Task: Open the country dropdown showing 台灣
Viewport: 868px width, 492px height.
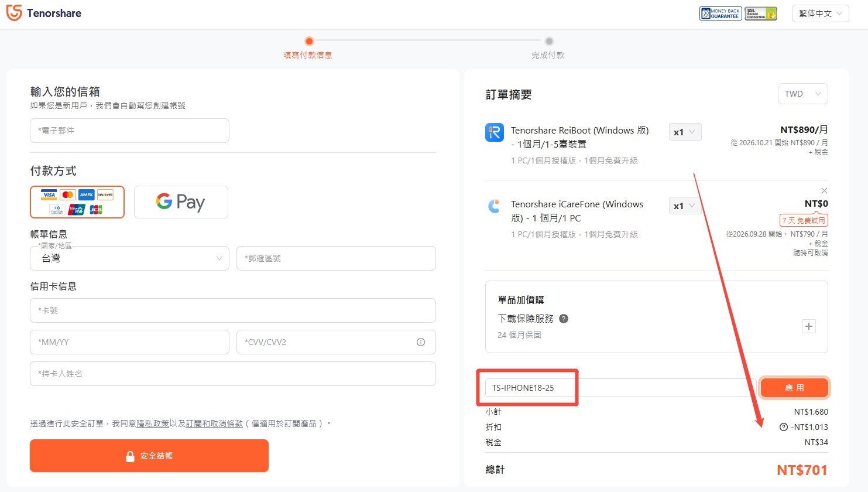Action: tap(129, 258)
